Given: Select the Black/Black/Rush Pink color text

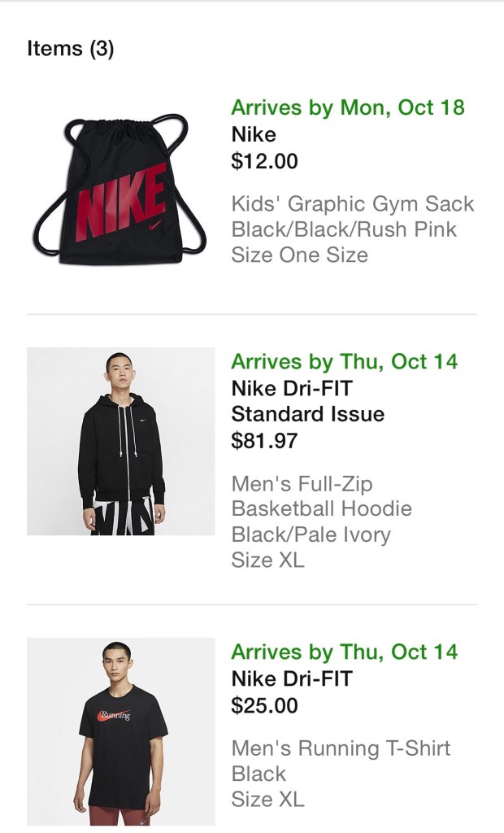Looking at the screenshot, I should tap(344, 229).
